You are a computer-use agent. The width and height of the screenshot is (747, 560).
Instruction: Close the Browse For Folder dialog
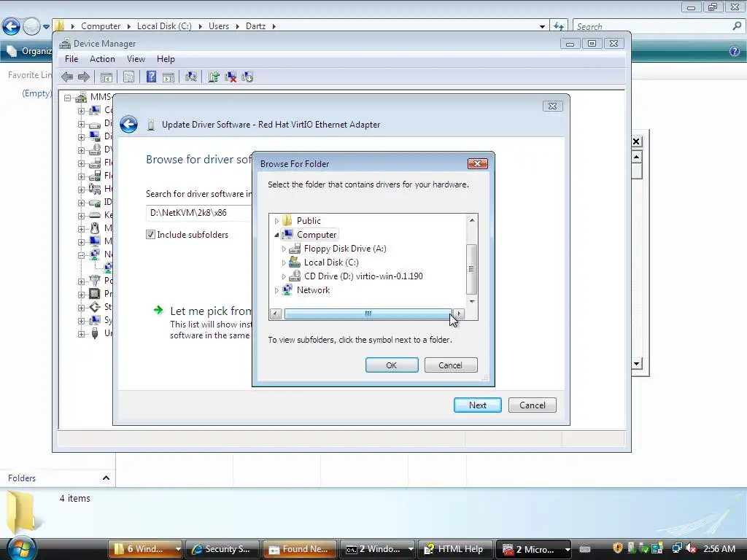click(477, 164)
